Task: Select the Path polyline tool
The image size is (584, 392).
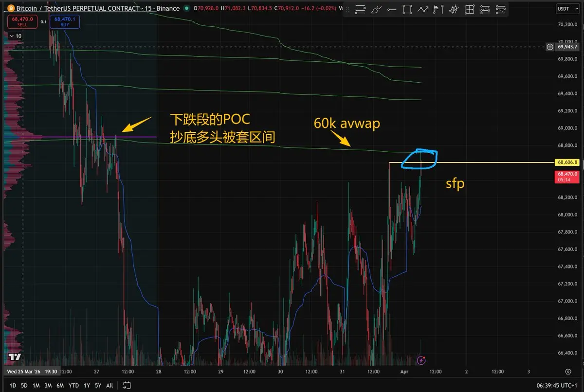Action: pyautogui.click(x=423, y=9)
